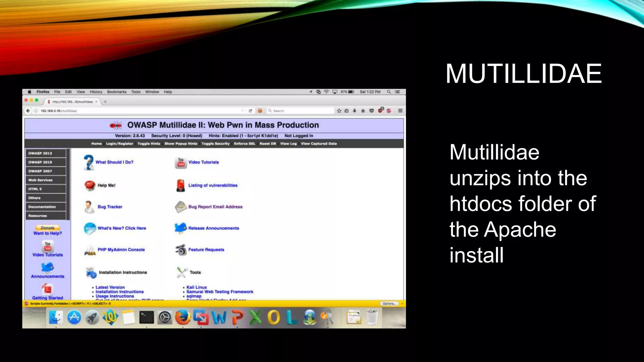This screenshot has width=644, height=362.
Task: Click the Twitter bird Release Announcements icon
Action: click(x=180, y=228)
